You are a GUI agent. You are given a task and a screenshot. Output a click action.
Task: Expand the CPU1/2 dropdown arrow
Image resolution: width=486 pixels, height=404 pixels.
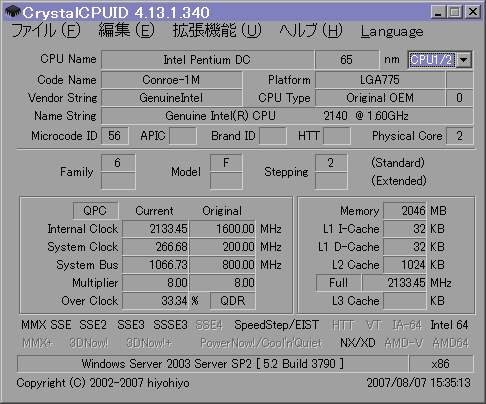[x=464, y=60]
